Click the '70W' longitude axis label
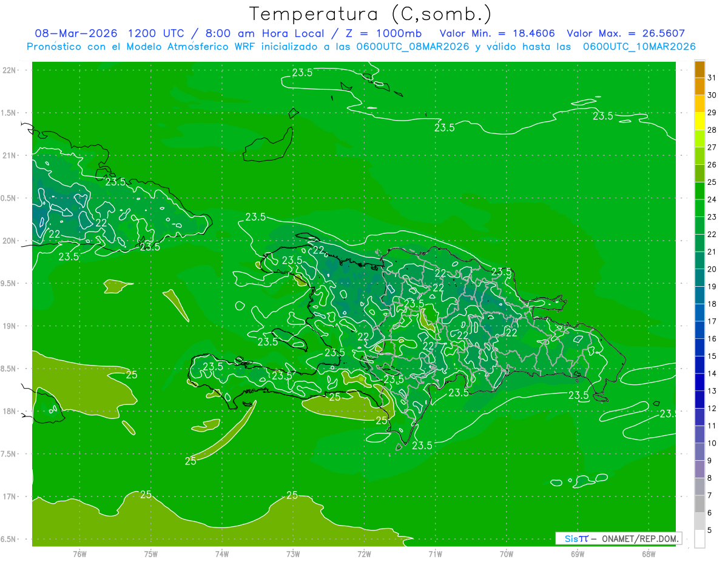This screenshot has width=728, height=562. 506,553
